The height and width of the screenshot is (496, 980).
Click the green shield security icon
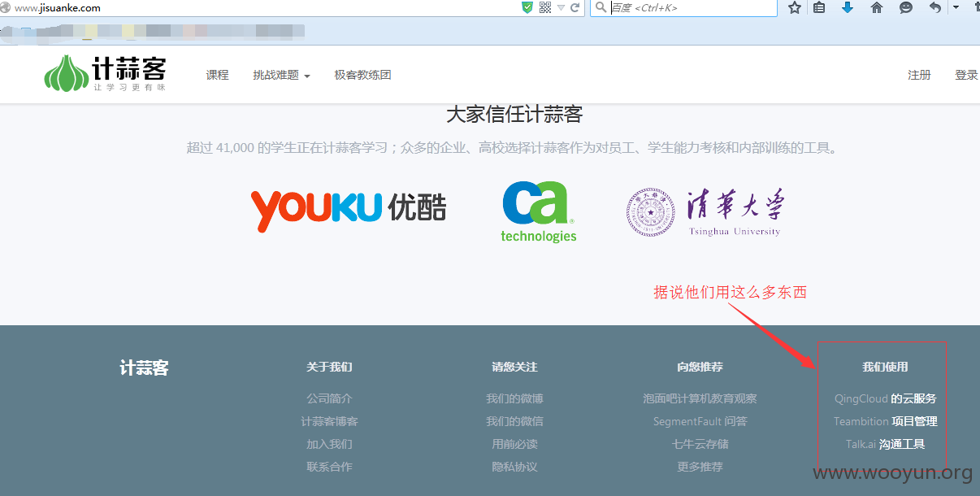[527, 7]
